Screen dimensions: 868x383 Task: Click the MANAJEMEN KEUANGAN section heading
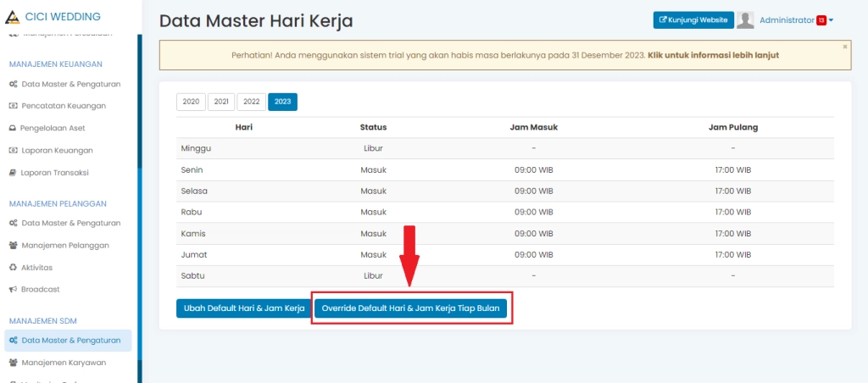[55, 64]
